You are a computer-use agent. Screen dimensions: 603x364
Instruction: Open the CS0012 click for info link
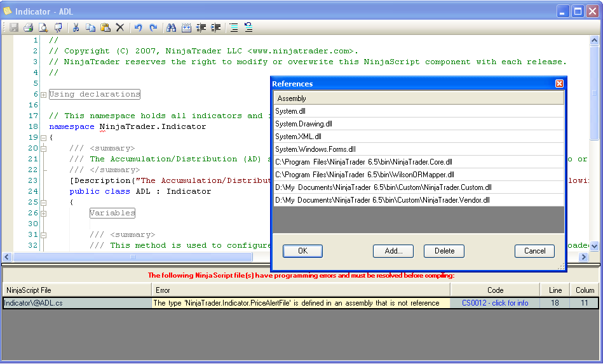[495, 303]
